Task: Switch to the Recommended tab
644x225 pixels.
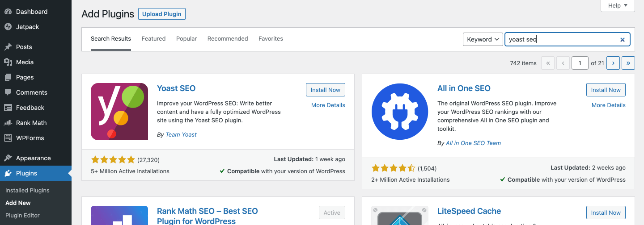Action: [x=228, y=39]
